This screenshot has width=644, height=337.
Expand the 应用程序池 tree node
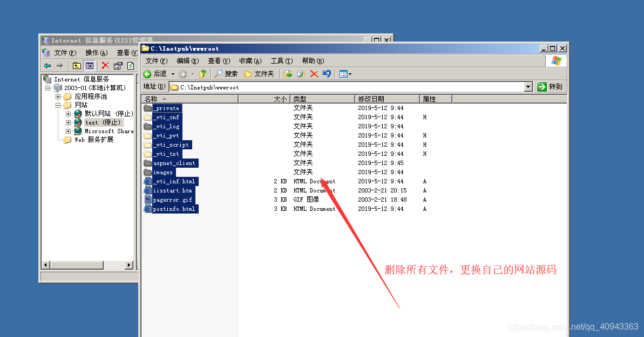click(x=58, y=97)
